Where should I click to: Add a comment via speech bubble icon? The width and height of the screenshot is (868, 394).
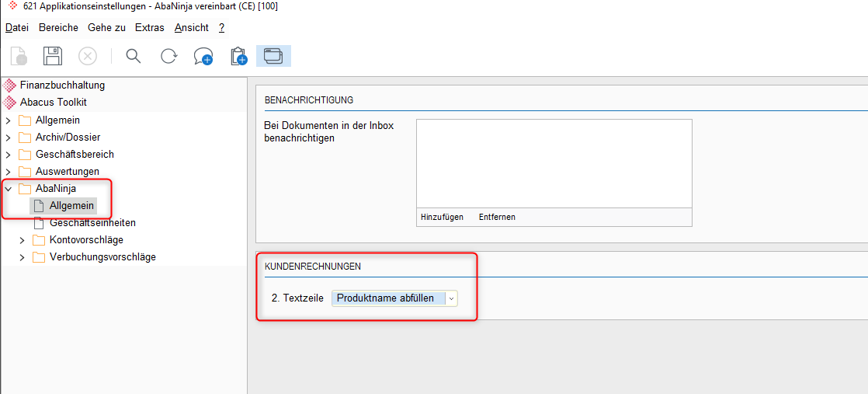tap(203, 57)
